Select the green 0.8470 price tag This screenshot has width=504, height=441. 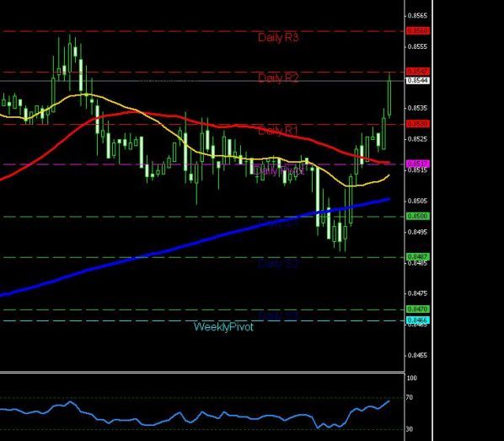tap(418, 309)
